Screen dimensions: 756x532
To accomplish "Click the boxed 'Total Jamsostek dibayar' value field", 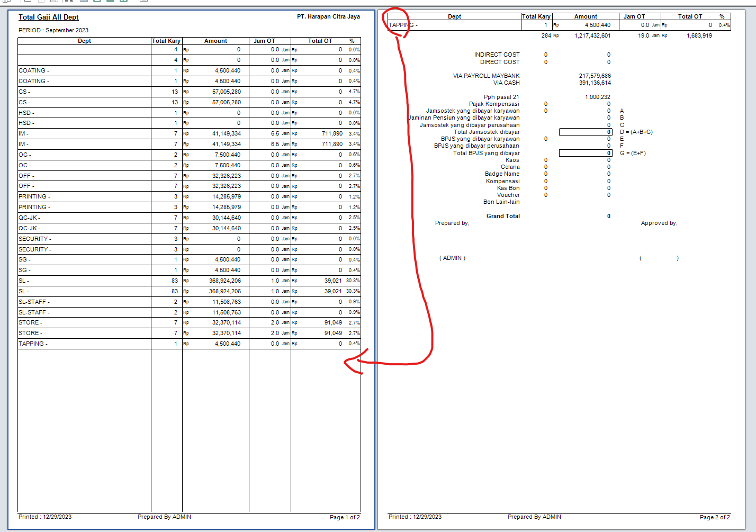I will (x=586, y=132).
